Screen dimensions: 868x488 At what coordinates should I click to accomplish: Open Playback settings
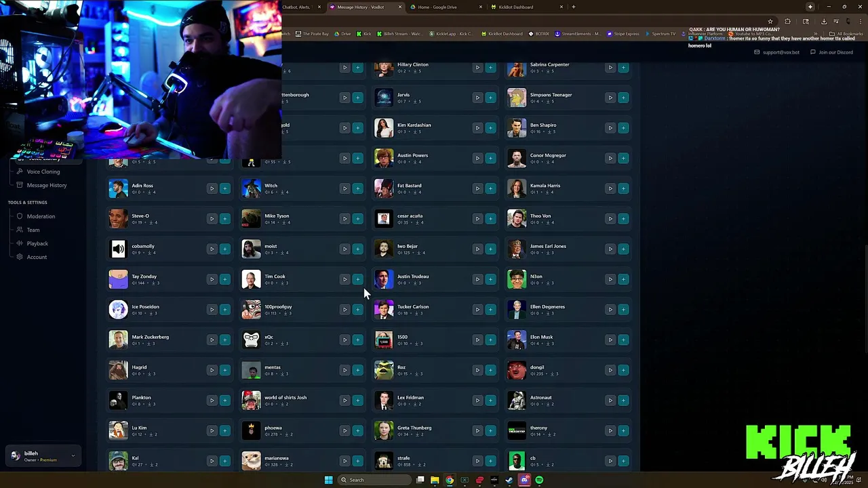(x=37, y=243)
